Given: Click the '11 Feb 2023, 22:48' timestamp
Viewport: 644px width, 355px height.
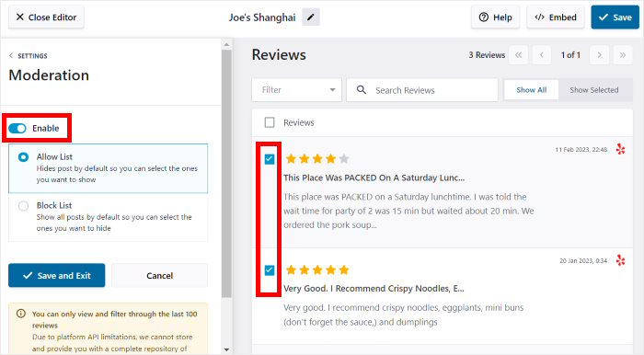Looking at the screenshot, I should click(581, 150).
